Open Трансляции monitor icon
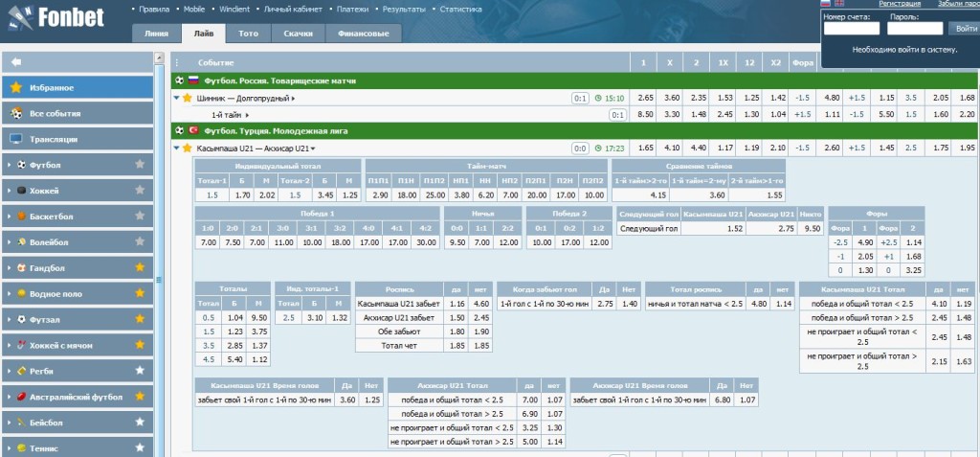This screenshot has width=980, height=457. click(17, 139)
